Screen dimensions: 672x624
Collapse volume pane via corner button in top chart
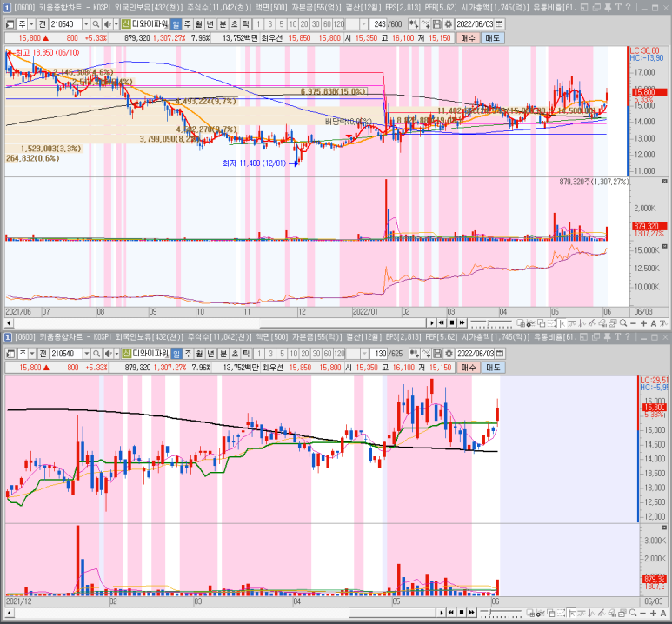[665, 182]
